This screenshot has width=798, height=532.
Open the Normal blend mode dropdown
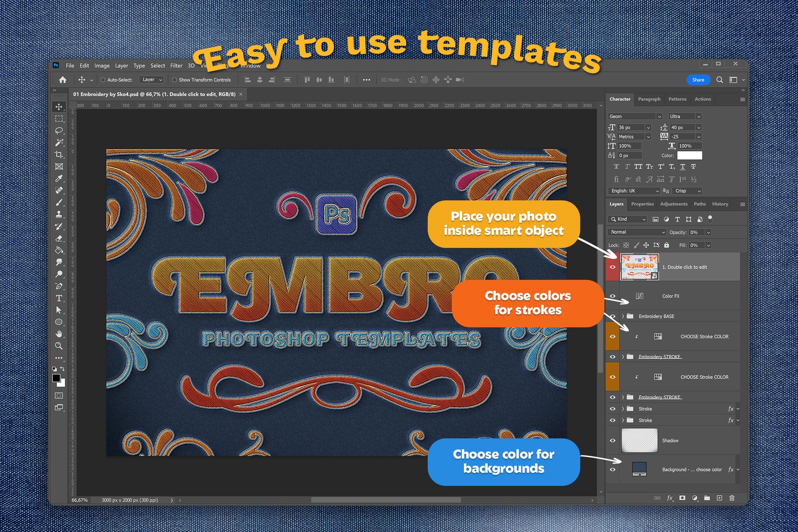(x=637, y=232)
